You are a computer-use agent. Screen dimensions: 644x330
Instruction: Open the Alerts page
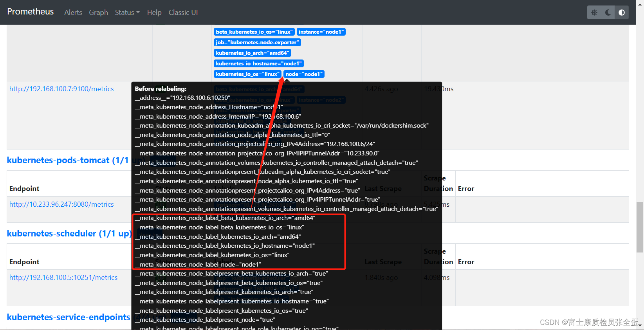(x=73, y=13)
